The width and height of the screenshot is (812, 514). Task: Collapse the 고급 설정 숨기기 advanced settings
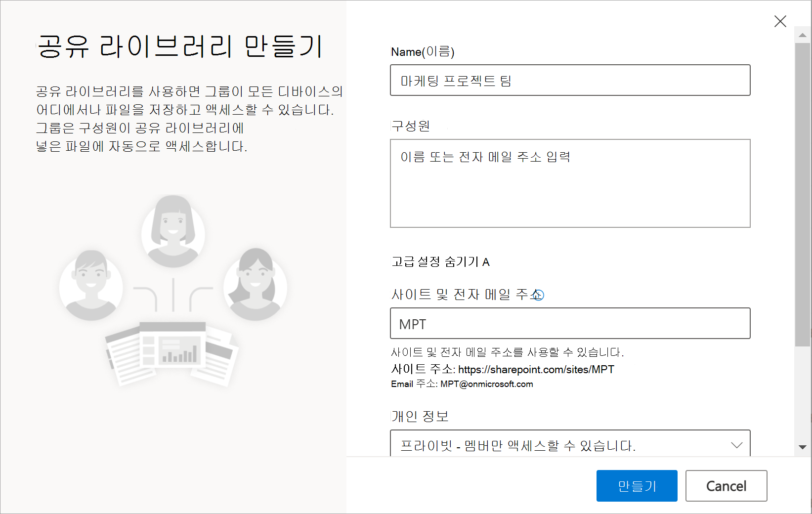tap(440, 261)
